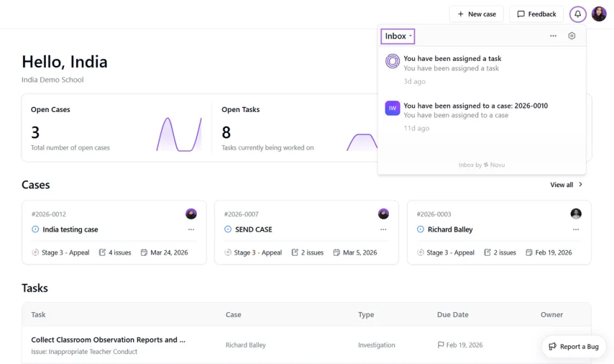This screenshot has height=364, width=614.
Task: Open notification for case 2026-0010
Action: (482, 116)
